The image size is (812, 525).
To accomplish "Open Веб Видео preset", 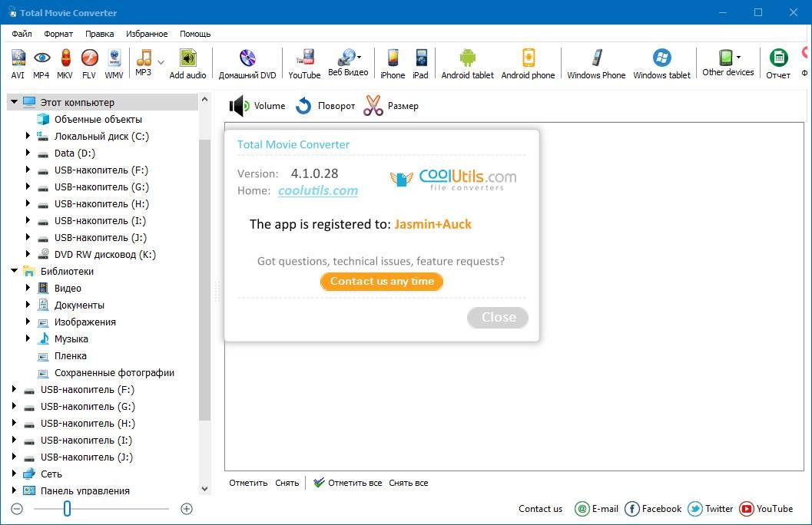I will coord(348,62).
